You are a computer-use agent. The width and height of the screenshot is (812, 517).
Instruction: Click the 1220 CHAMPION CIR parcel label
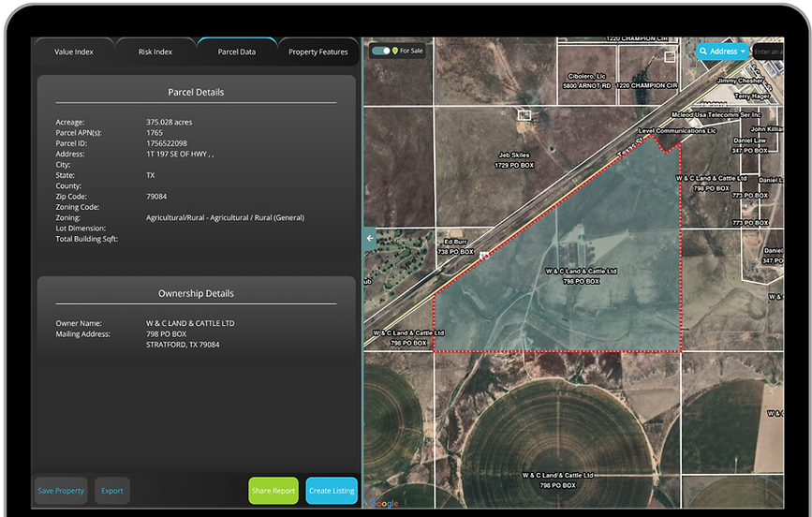coord(646,85)
